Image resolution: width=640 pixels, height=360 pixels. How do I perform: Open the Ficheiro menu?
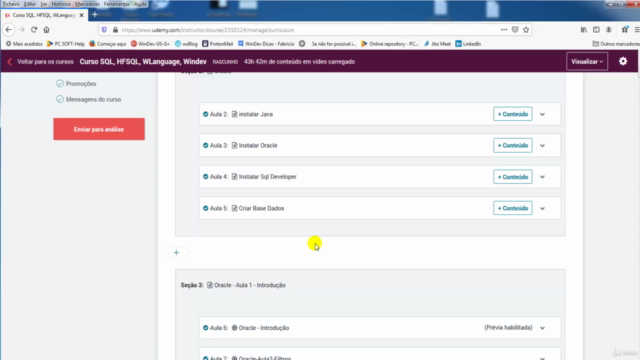pyautogui.click(x=11, y=4)
